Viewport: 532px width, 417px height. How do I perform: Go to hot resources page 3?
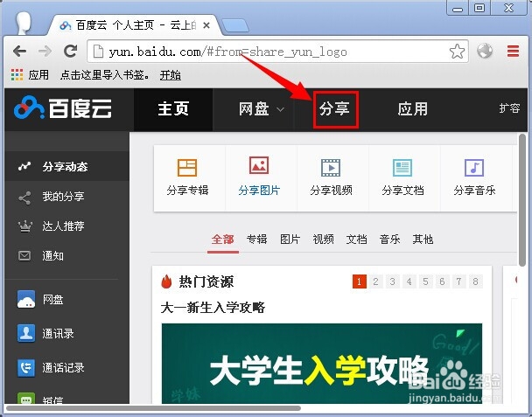click(393, 281)
